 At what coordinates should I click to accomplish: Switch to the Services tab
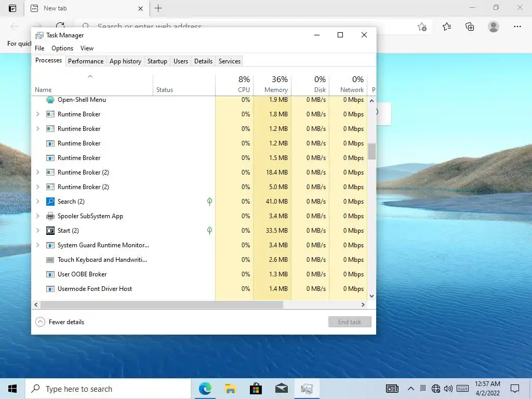pos(229,61)
